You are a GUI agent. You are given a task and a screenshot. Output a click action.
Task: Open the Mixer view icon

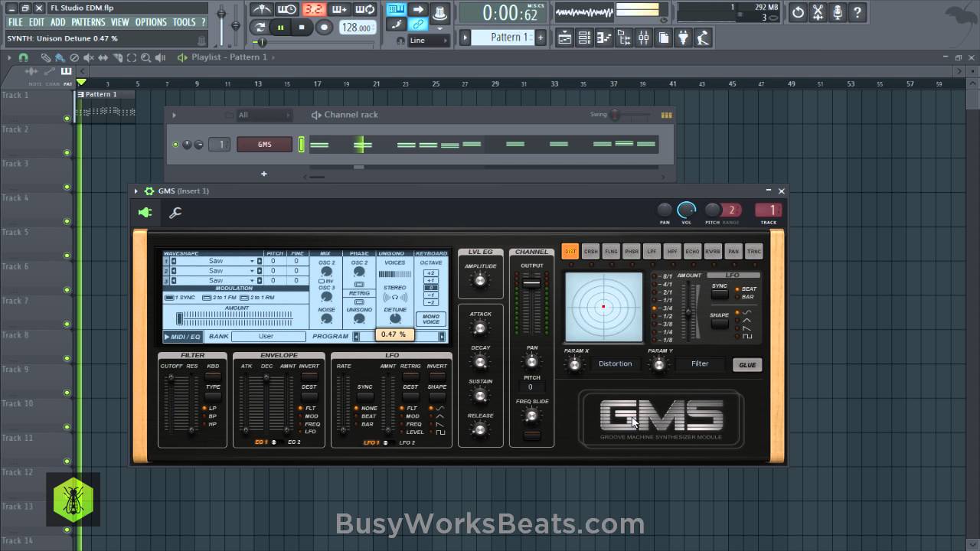(644, 37)
